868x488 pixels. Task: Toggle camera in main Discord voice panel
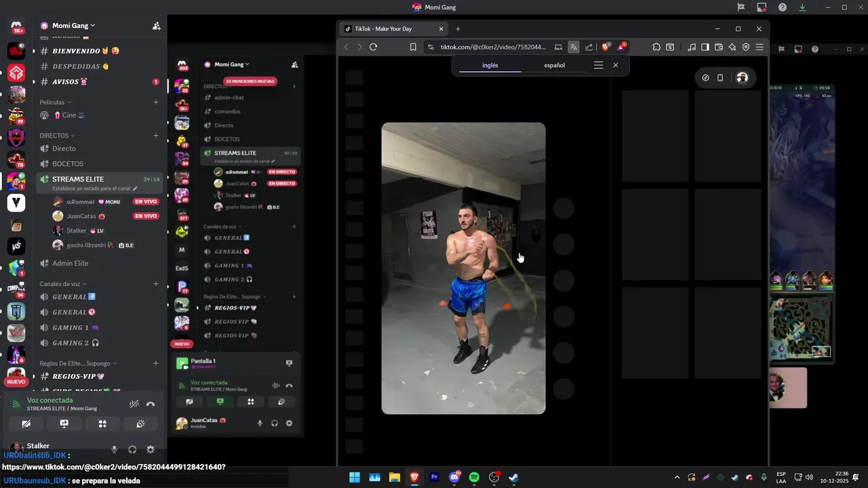(26, 424)
